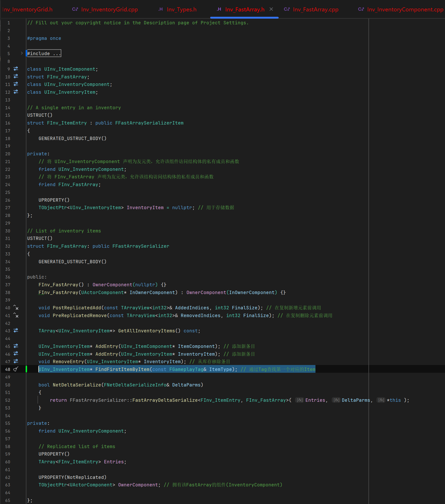The width and height of the screenshot is (445, 504).
Task: Click gutter icon beside class UInv_ItemComponent on line 9
Action: pos(16,69)
